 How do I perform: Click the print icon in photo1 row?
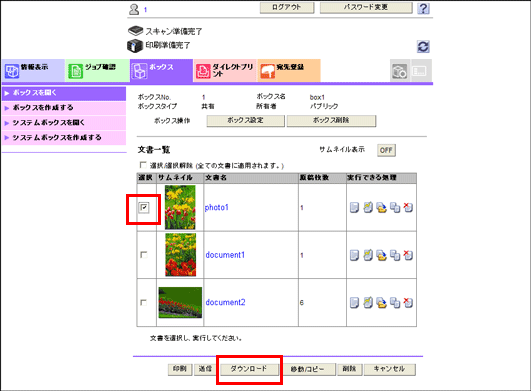354,207
